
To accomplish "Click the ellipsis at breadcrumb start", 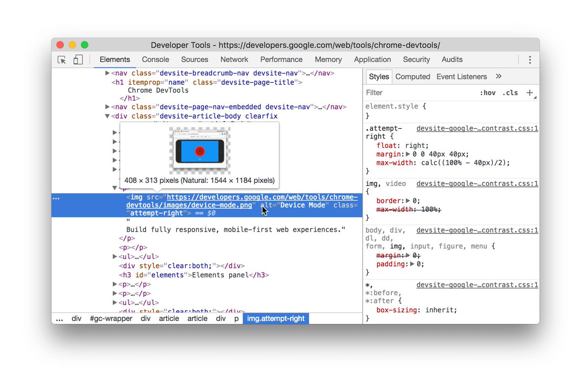I will 59,319.
